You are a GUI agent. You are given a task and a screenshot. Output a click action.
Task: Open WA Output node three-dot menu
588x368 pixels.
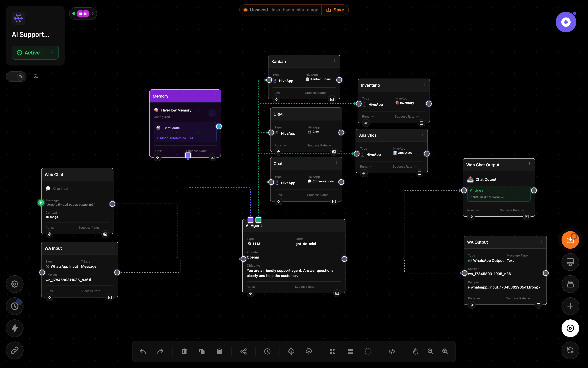click(x=541, y=241)
